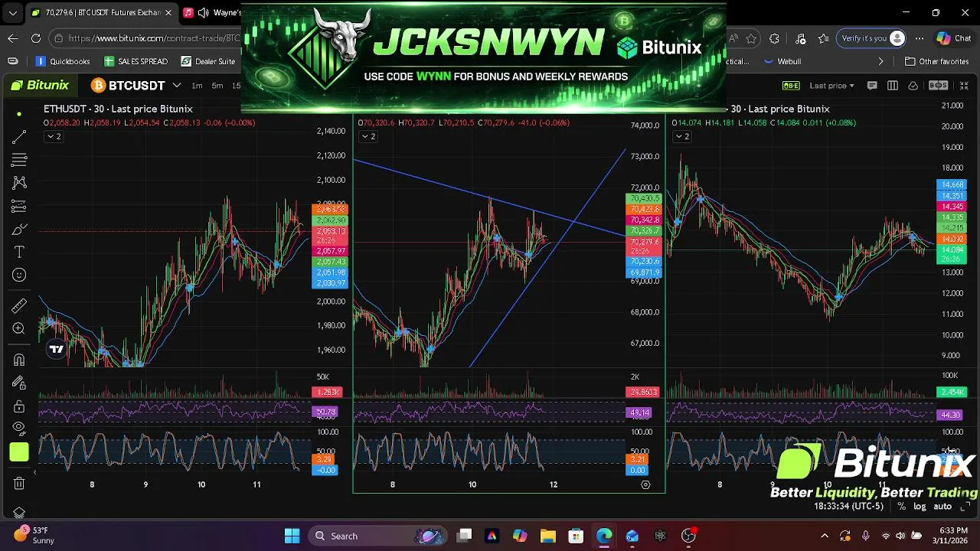Open the Quickbooks bookmark
The width and height of the screenshot is (980, 551).
(63, 61)
